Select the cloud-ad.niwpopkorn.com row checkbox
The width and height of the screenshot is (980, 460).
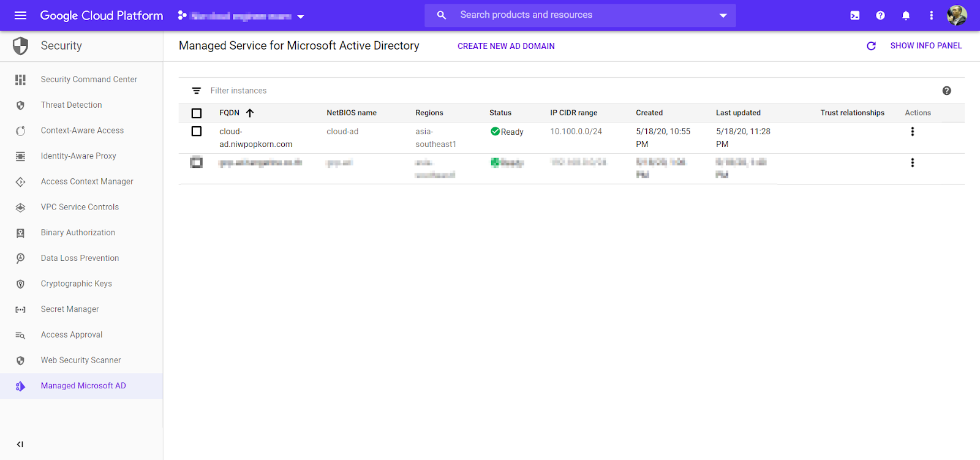(x=197, y=131)
